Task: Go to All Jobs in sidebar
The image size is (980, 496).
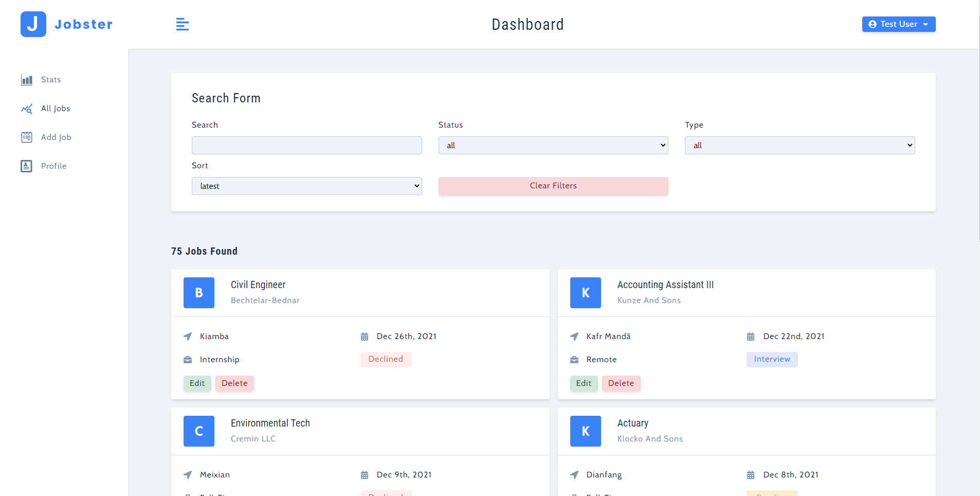Action: [56, 109]
